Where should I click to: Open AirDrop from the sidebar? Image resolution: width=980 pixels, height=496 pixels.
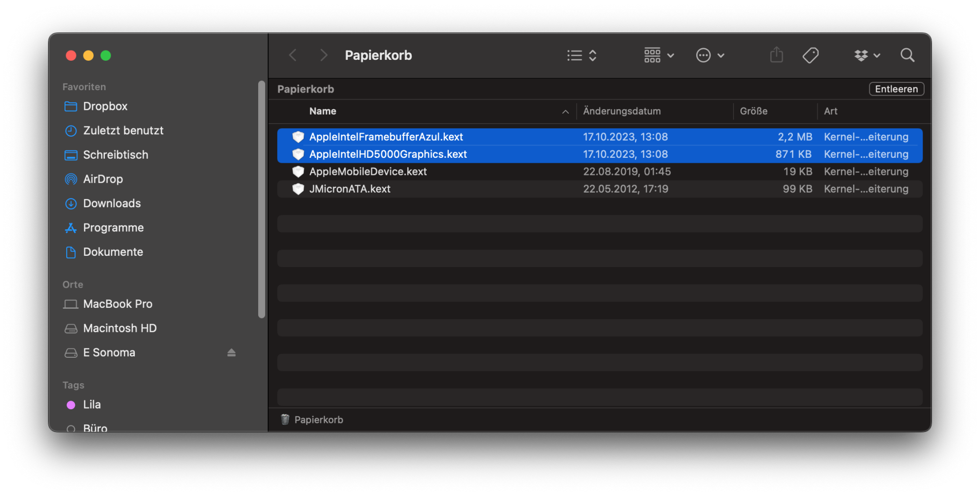point(103,179)
